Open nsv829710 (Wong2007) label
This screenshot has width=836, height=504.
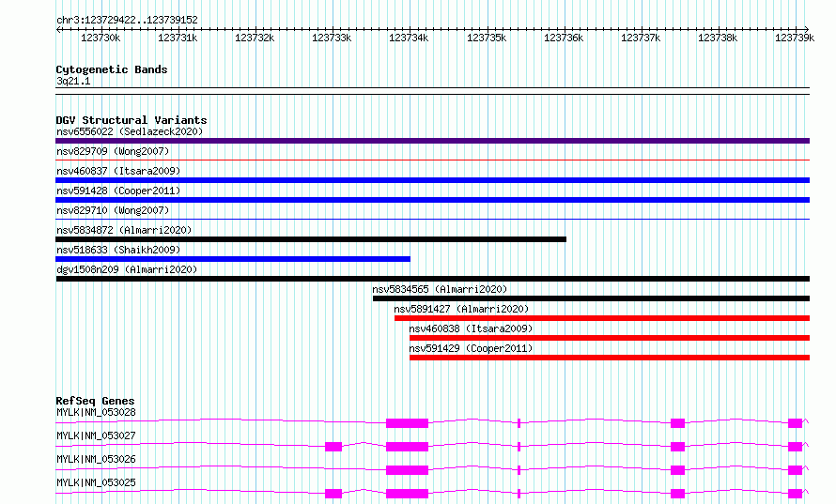coord(113,210)
